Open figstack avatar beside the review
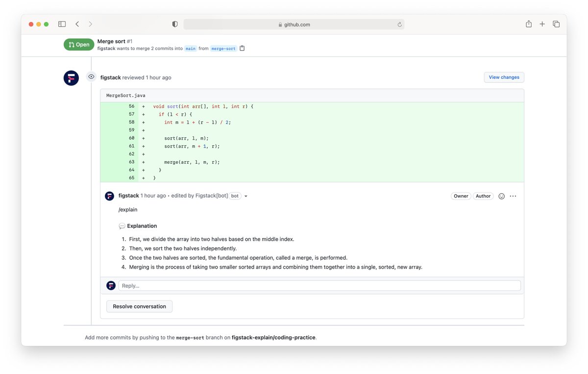Viewport: 588px width, 374px height. tap(72, 78)
